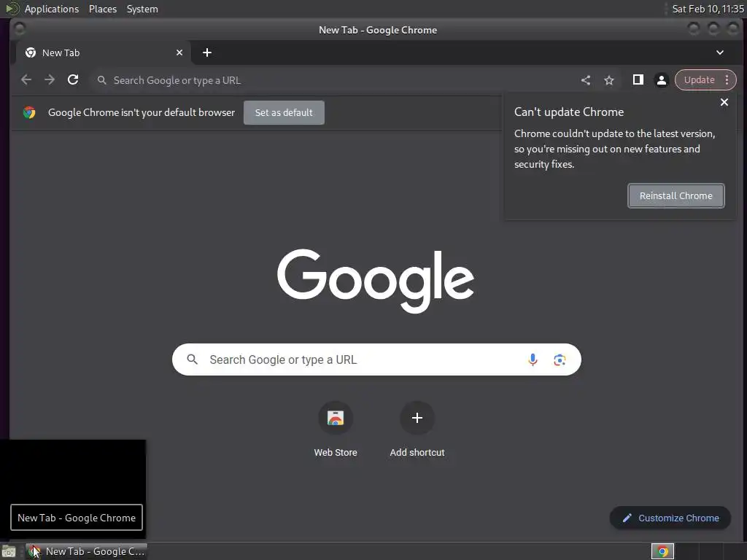Viewport: 747px width, 560px height.
Task: Dismiss the Can't update Chrome popup
Action: point(724,102)
